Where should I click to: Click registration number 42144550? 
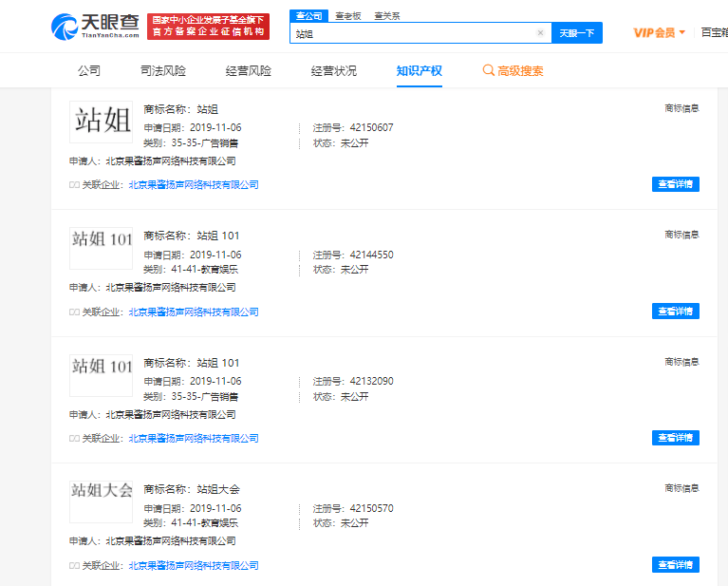(371, 255)
